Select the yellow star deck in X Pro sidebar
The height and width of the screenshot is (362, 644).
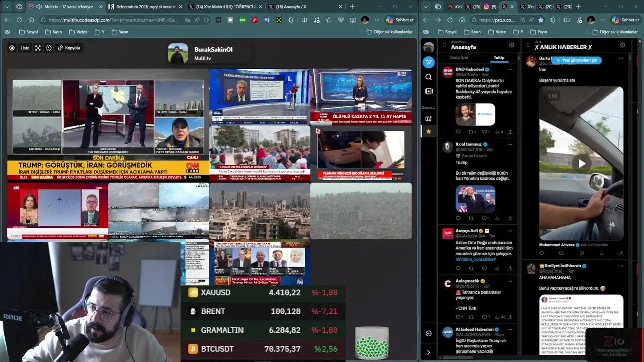tap(428, 131)
